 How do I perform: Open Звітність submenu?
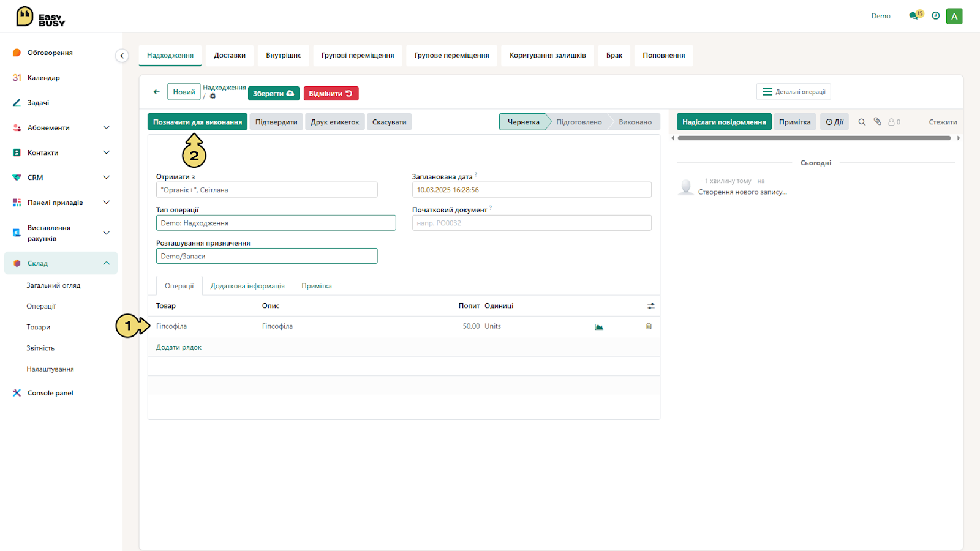pos(40,348)
